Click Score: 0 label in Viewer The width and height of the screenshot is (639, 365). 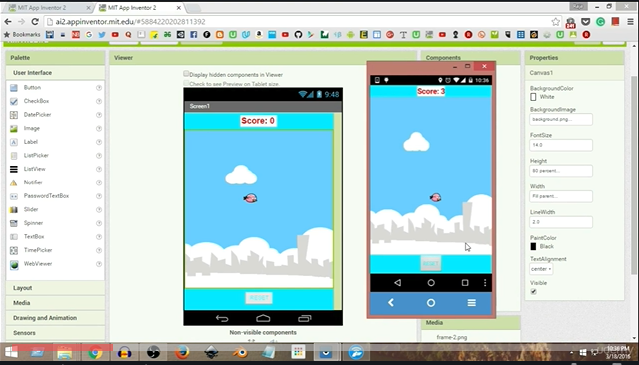pos(258,121)
